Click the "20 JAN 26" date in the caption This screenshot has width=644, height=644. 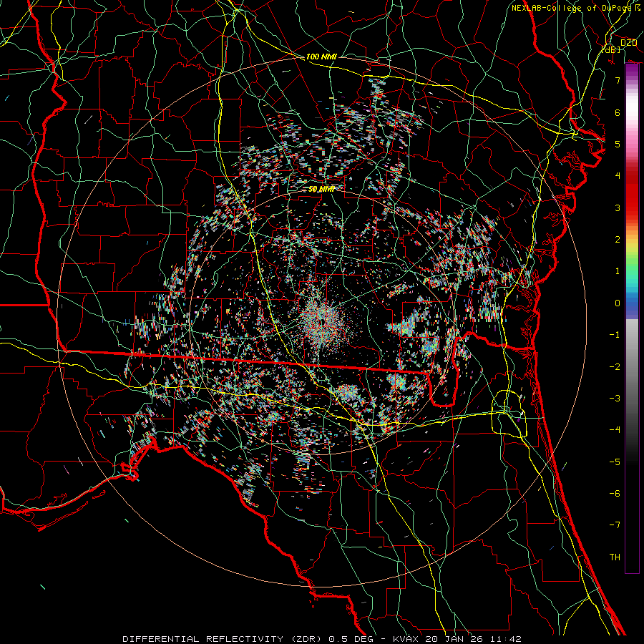click(x=454, y=639)
